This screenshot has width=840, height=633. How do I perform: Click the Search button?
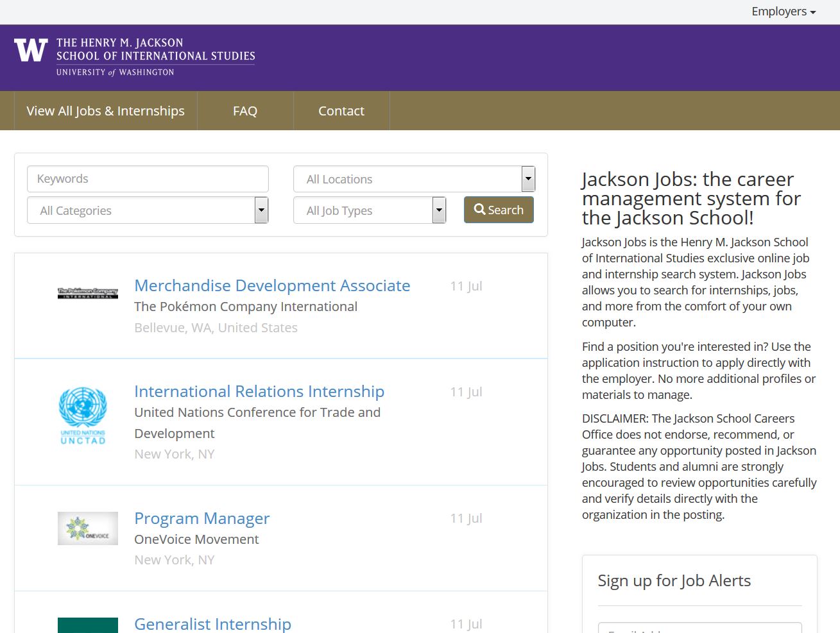coord(499,210)
